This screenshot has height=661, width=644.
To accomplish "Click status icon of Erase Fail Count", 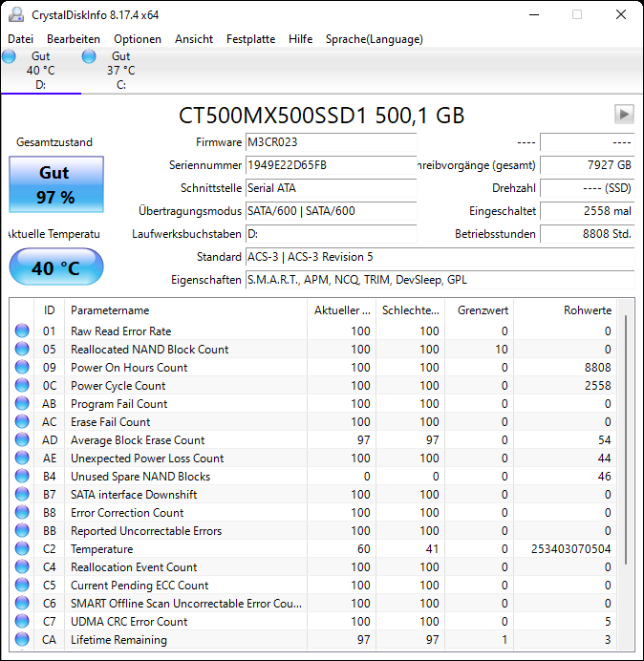I will 22,421.
